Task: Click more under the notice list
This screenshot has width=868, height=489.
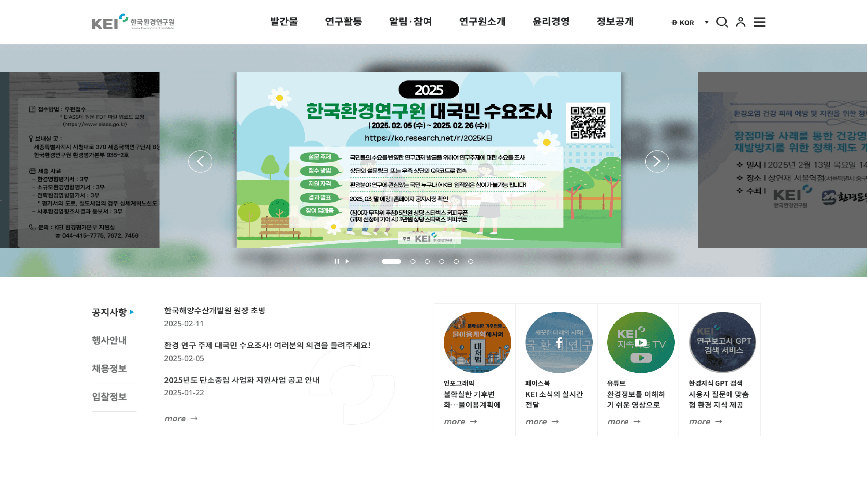Action: 181,418
